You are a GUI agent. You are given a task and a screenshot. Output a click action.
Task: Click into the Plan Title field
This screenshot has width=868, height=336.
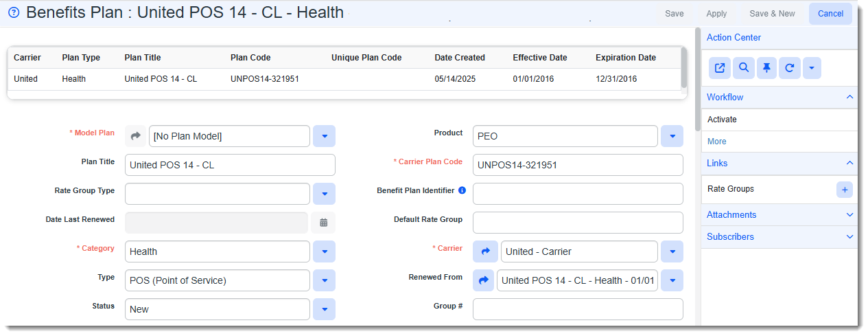[230, 165]
